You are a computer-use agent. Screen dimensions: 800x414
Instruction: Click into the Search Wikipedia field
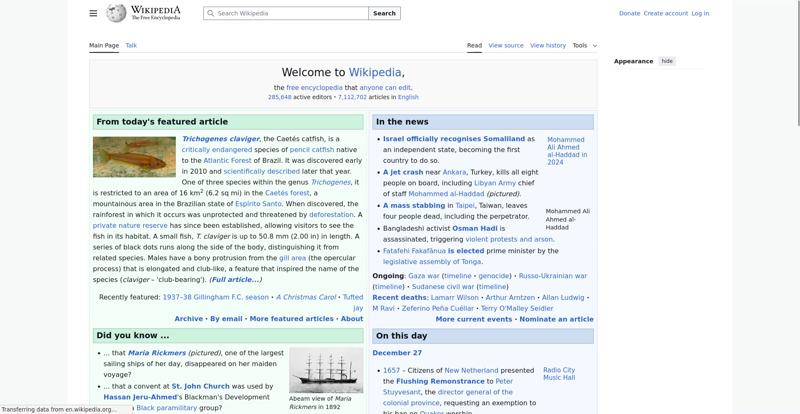(290, 14)
